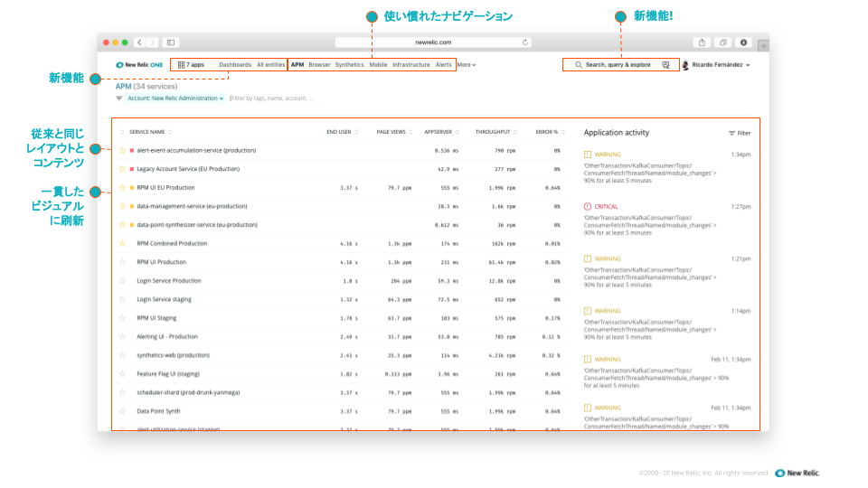
Task: Toggle star for Legacy Account Service
Action: (x=122, y=169)
